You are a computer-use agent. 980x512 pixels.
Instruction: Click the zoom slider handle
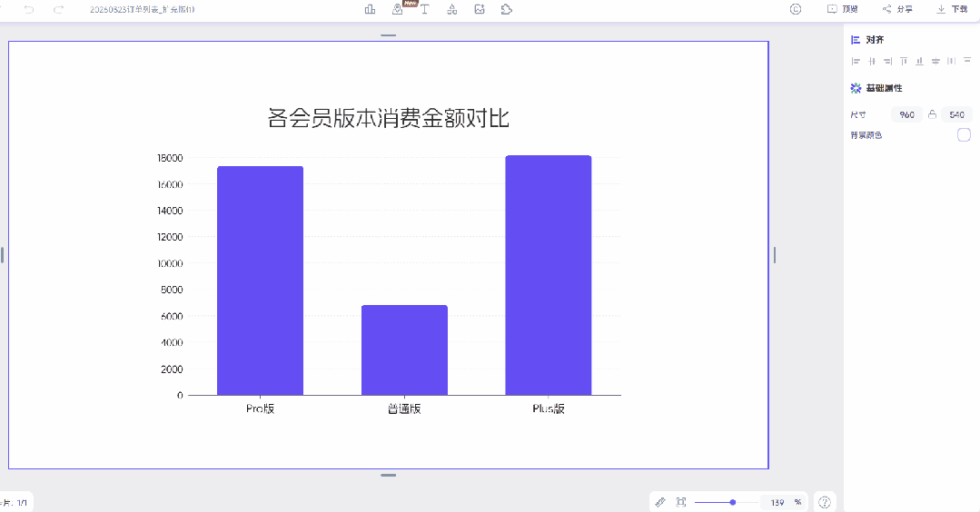(x=732, y=502)
